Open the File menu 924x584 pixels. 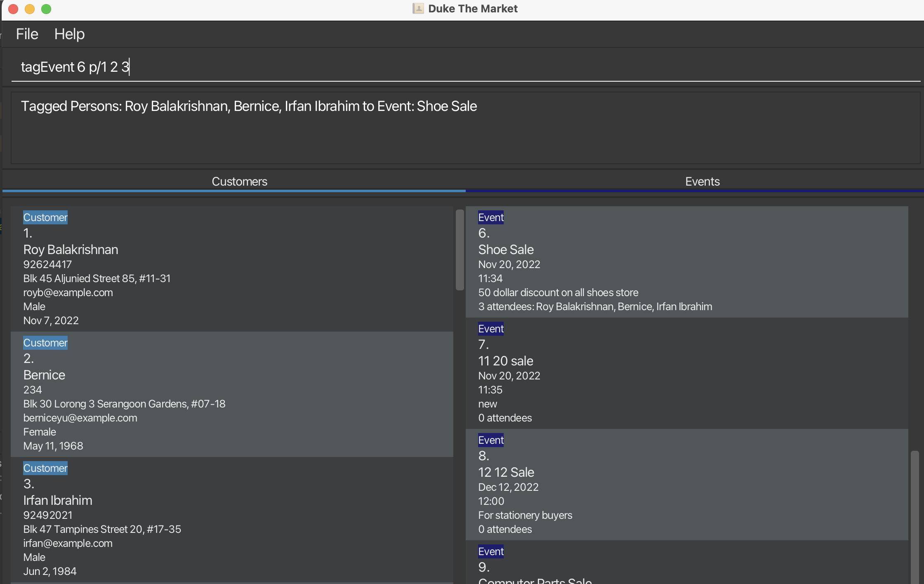(x=27, y=34)
